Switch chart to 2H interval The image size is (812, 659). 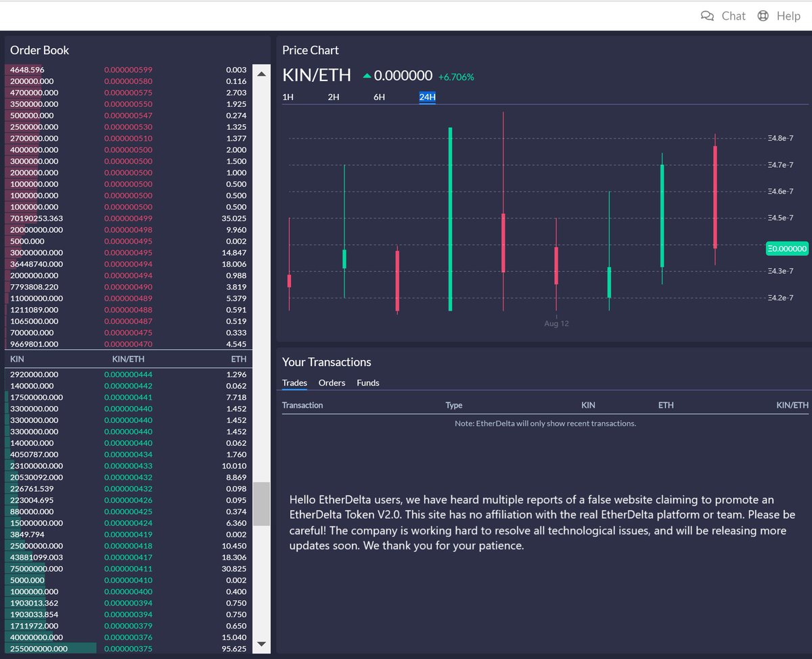334,97
